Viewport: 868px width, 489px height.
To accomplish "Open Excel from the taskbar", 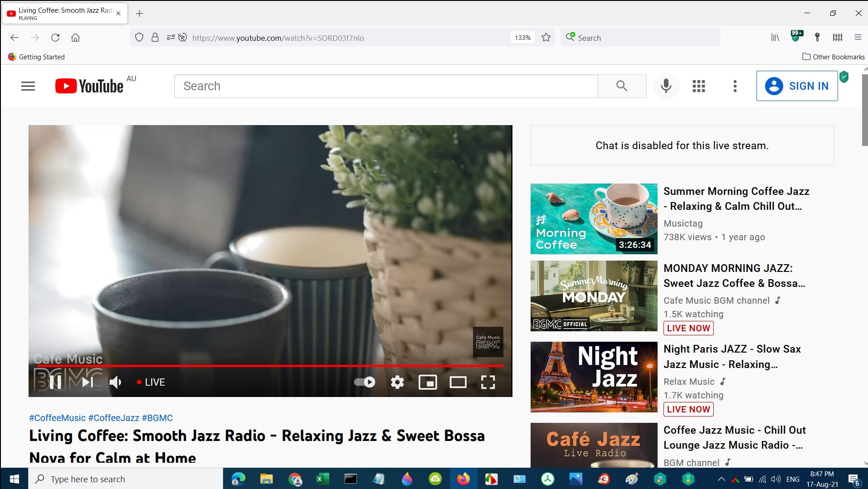I will 322,479.
